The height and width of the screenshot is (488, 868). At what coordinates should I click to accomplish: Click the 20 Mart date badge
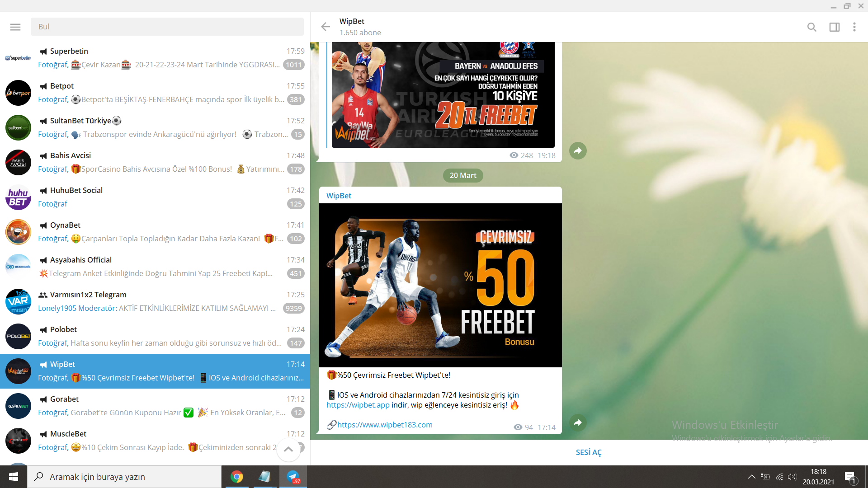463,175
